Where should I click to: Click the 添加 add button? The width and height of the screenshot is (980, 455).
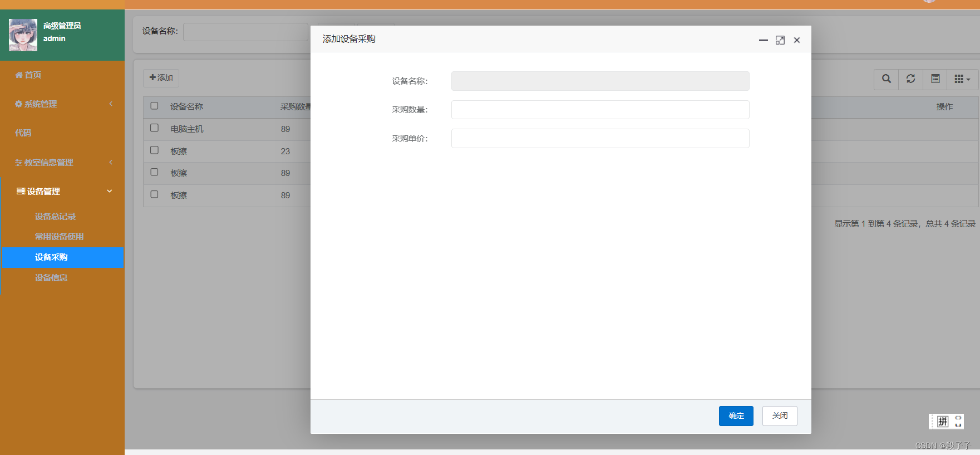pos(161,77)
